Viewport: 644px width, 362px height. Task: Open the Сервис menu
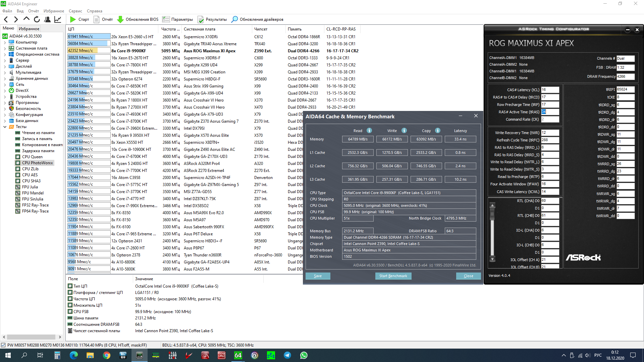tap(75, 11)
